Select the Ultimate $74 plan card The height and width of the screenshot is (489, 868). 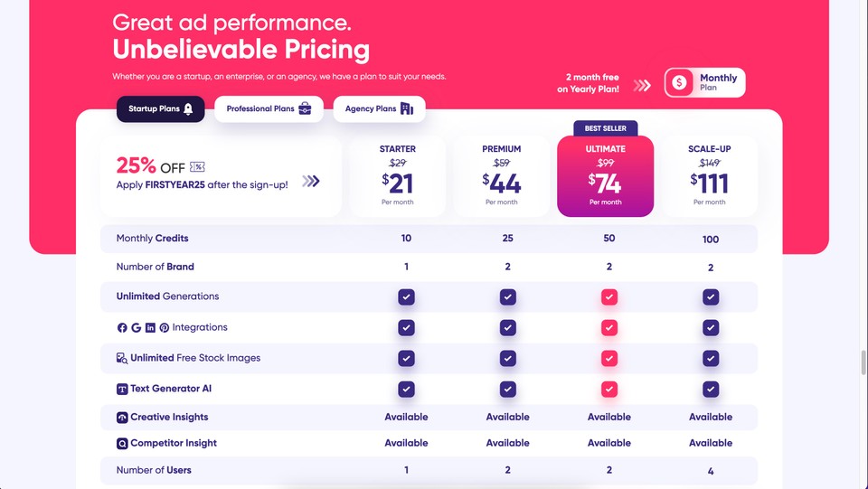pyautogui.click(x=606, y=176)
